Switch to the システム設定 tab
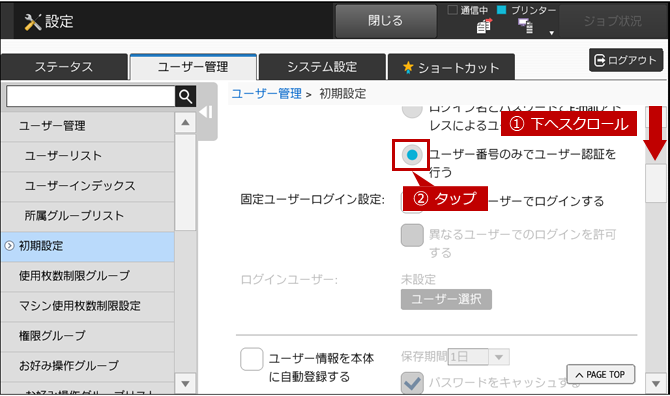This screenshot has width=670, height=396. click(322, 67)
